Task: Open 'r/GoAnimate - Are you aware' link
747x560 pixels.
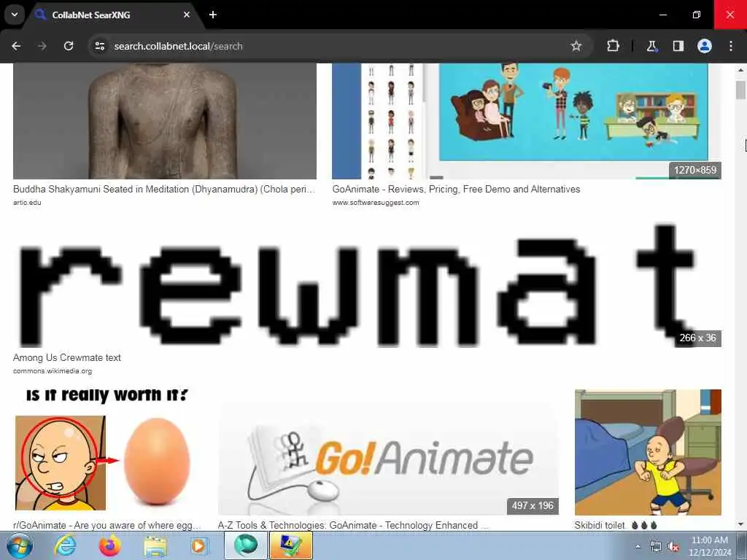Action: [107, 525]
